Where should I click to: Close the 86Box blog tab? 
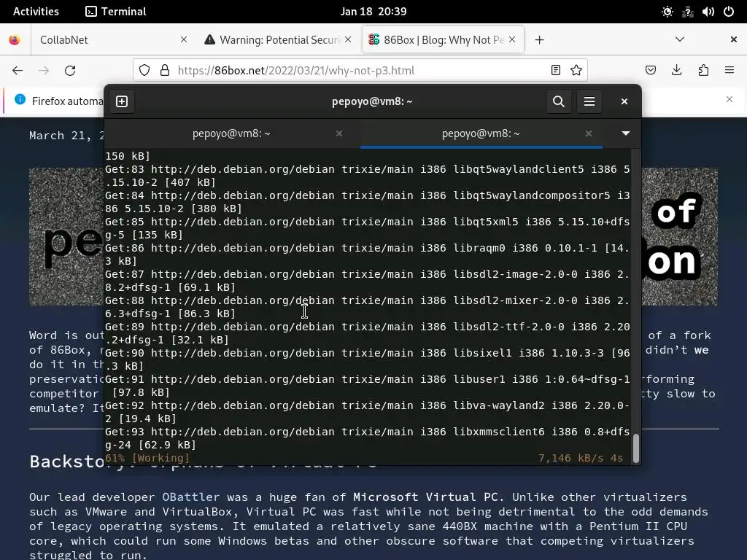click(512, 40)
